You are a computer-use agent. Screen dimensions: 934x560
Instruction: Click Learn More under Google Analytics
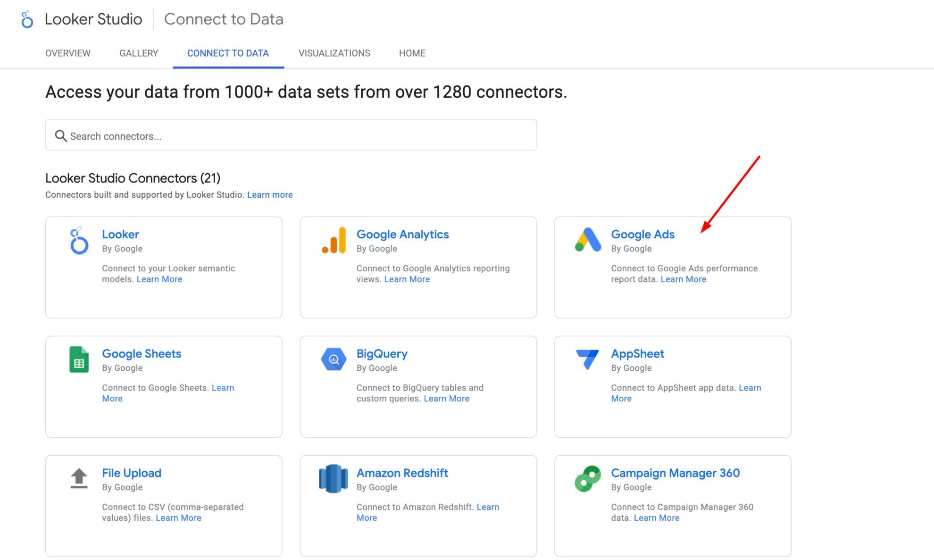(407, 279)
